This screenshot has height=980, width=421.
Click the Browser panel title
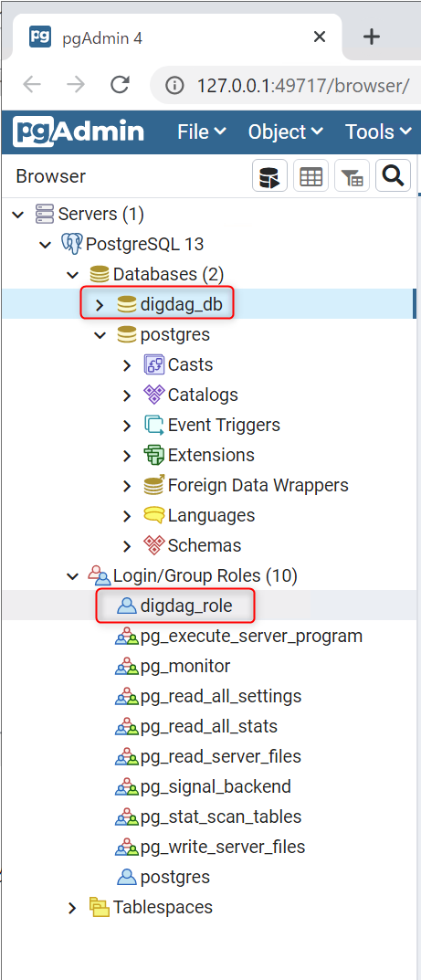[50, 177]
